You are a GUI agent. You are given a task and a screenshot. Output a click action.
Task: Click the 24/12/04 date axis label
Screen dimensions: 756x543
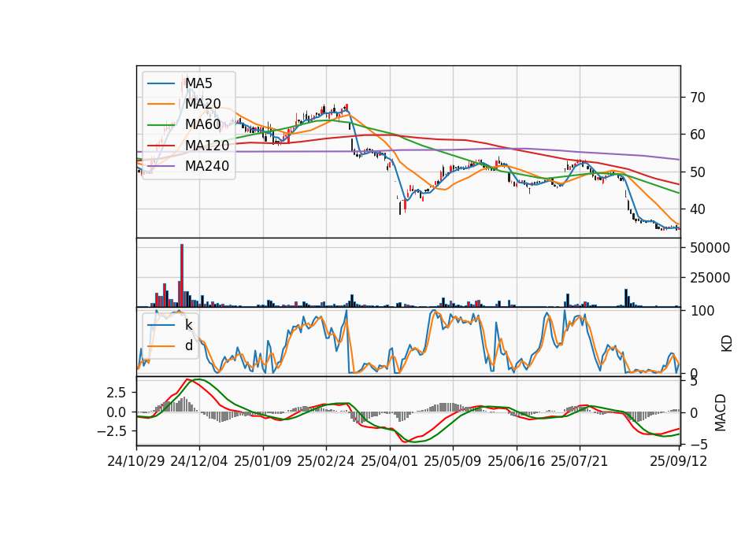coord(199,461)
